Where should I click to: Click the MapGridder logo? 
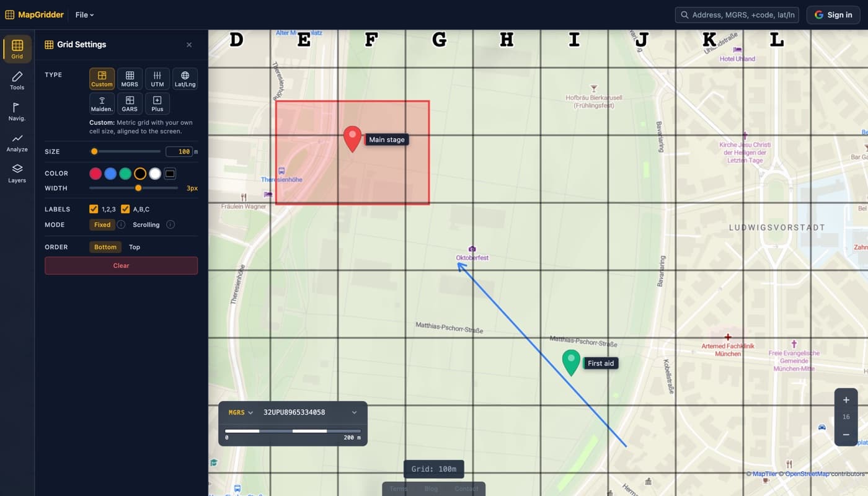pyautogui.click(x=34, y=15)
